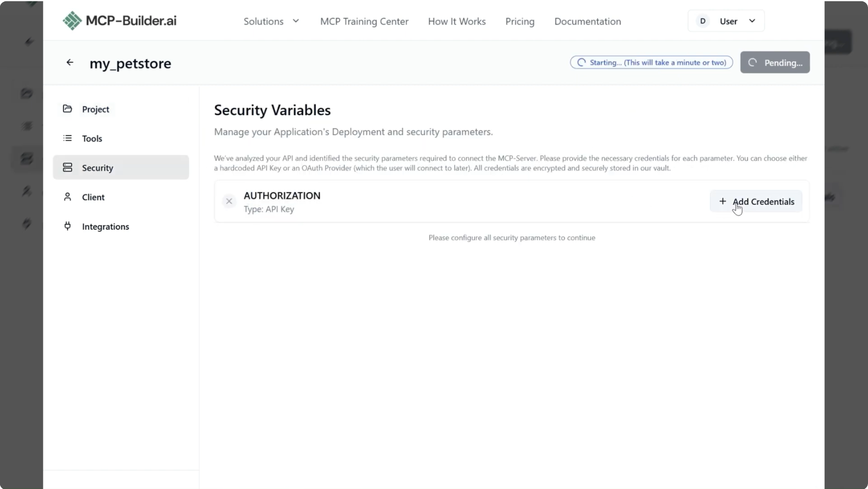Open Tools via its list icon

pyautogui.click(x=67, y=138)
